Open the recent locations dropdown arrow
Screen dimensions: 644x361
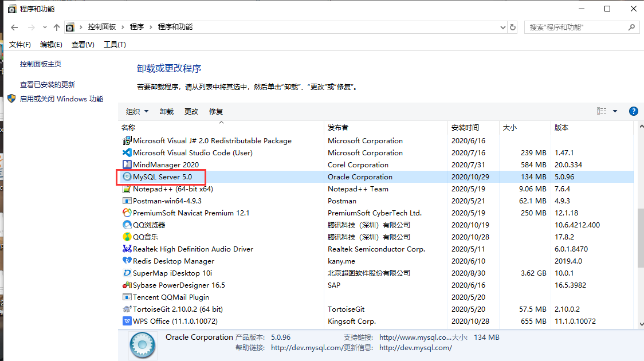pyautogui.click(x=45, y=27)
